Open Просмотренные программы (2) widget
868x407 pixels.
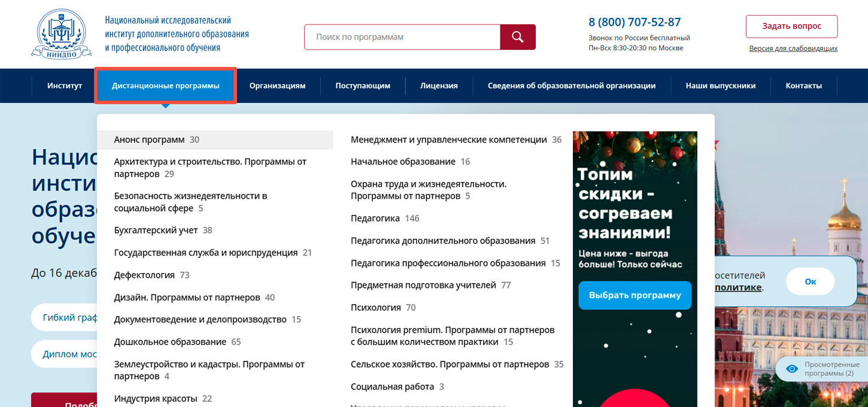coord(821,369)
